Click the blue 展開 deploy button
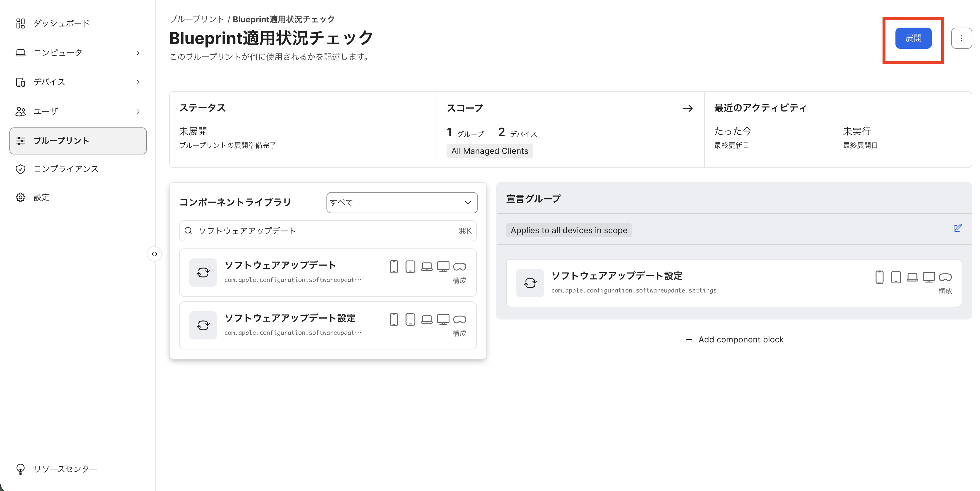The height and width of the screenshot is (491, 980). [913, 38]
